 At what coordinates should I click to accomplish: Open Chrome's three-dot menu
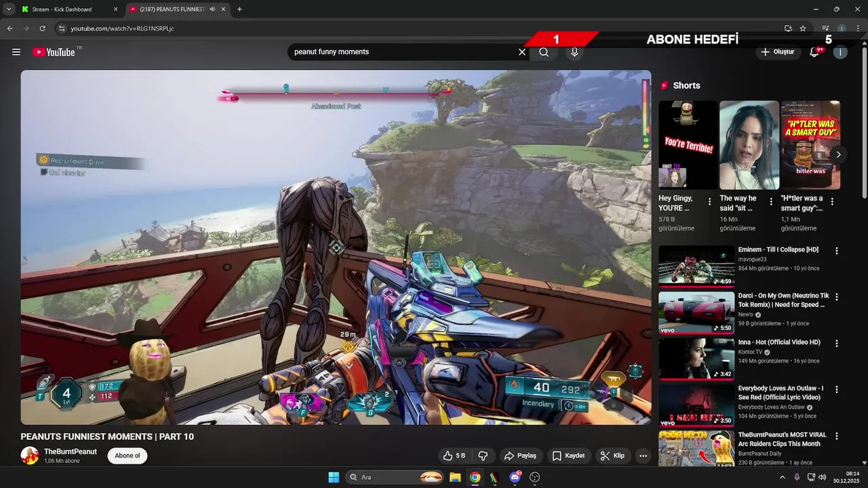[x=858, y=28]
